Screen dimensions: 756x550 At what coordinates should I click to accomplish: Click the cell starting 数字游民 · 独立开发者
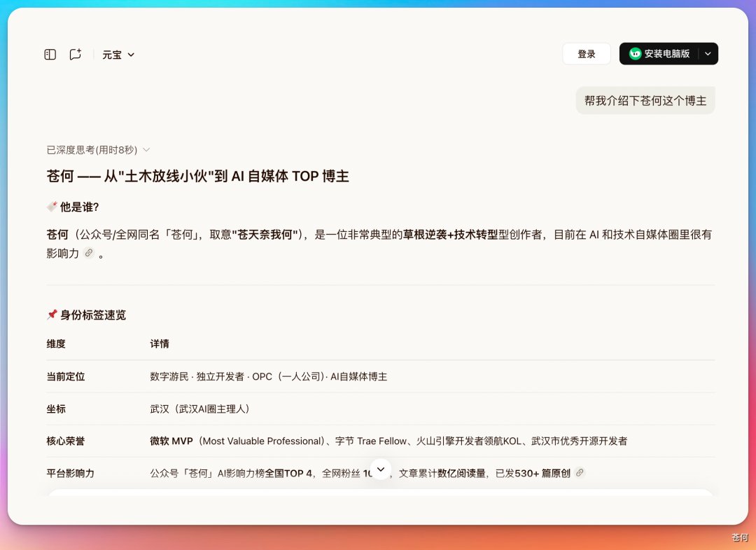pos(269,376)
